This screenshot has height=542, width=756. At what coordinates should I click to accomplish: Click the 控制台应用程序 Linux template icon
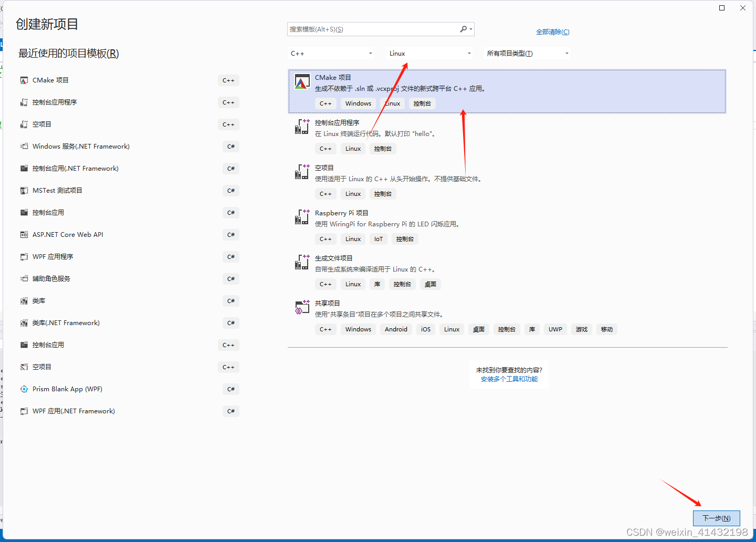pyautogui.click(x=302, y=127)
